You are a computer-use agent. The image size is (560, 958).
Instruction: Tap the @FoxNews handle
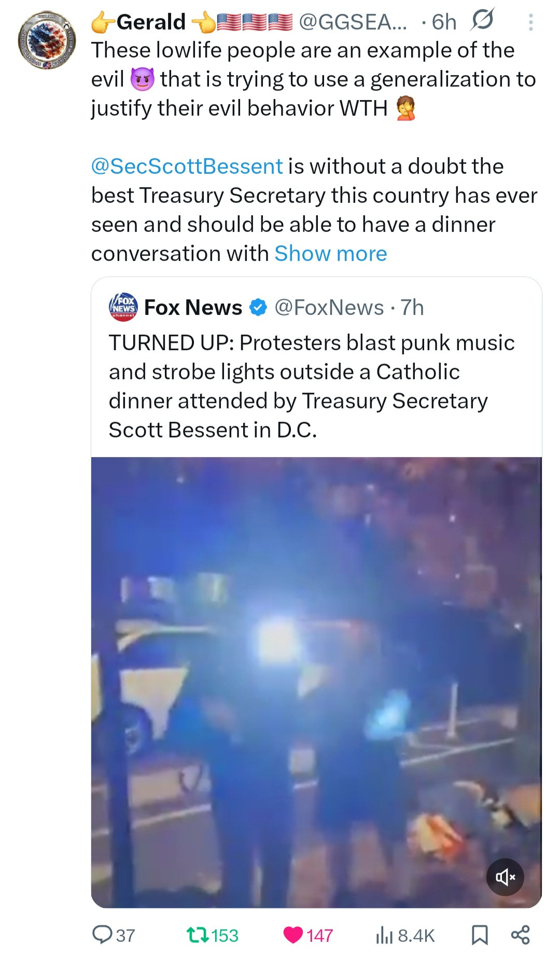tap(329, 308)
